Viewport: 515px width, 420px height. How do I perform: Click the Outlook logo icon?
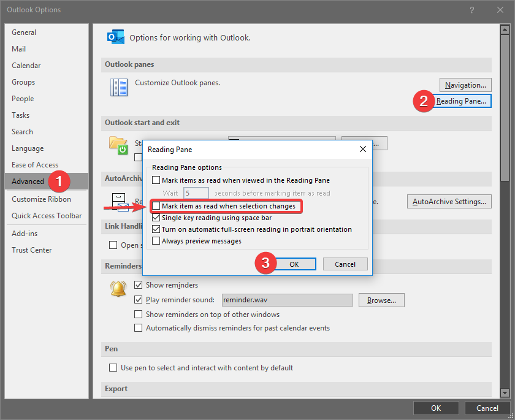(x=116, y=37)
